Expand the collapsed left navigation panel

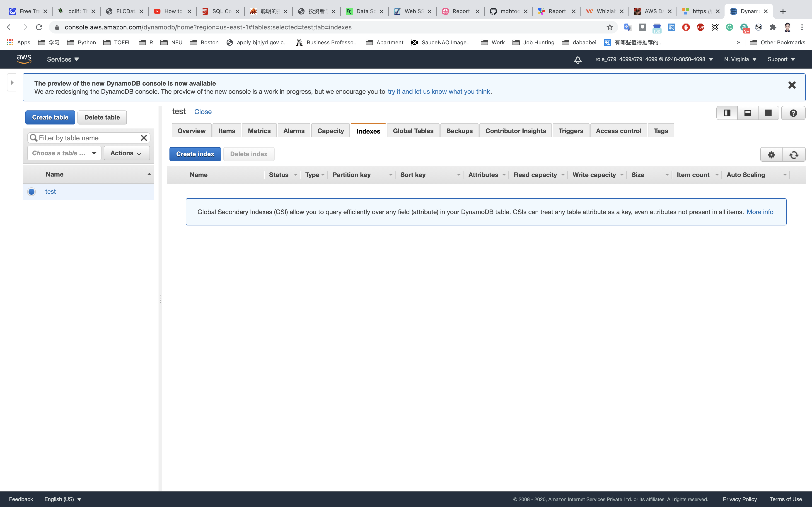(12, 82)
